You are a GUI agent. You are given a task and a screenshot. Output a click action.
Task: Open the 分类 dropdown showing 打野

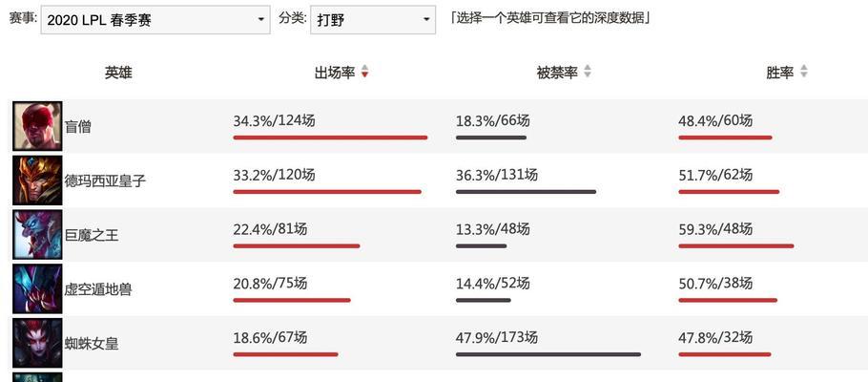(x=373, y=20)
